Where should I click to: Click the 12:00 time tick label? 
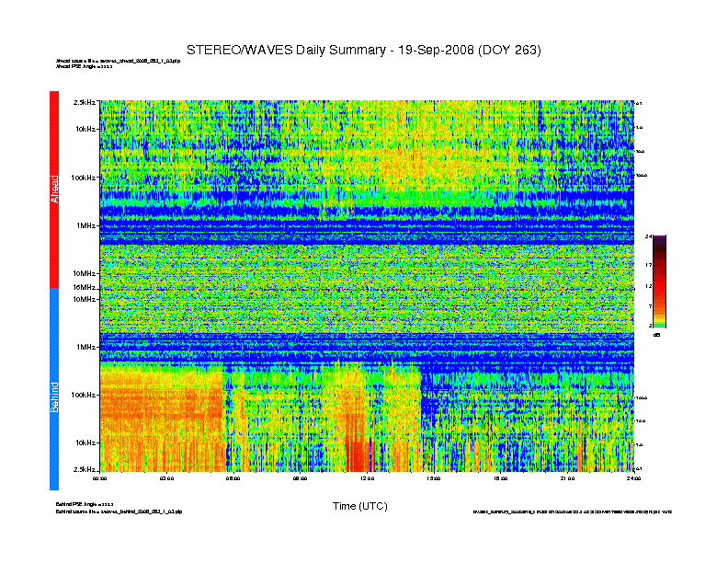pos(367,478)
